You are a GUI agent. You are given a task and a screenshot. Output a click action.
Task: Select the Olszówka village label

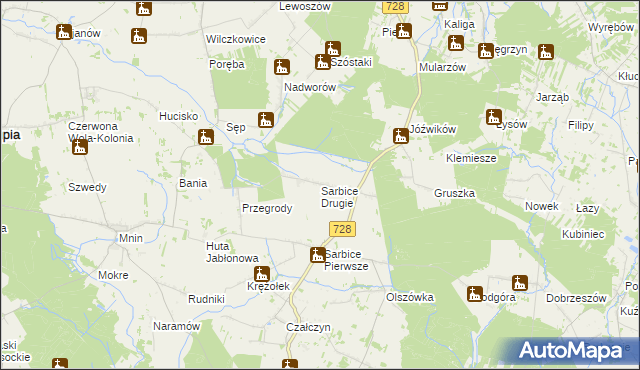[x=410, y=297]
